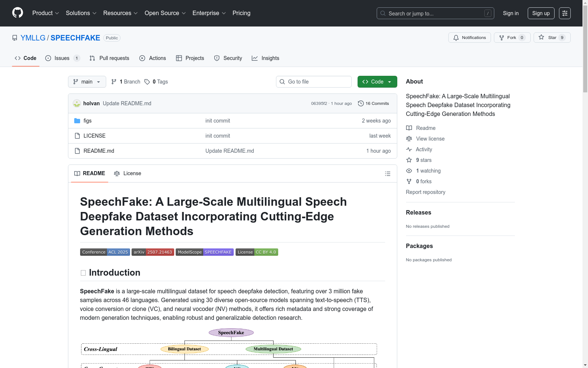Click holvan's avatar image
Screen dimensions: 588x368
click(x=77, y=103)
